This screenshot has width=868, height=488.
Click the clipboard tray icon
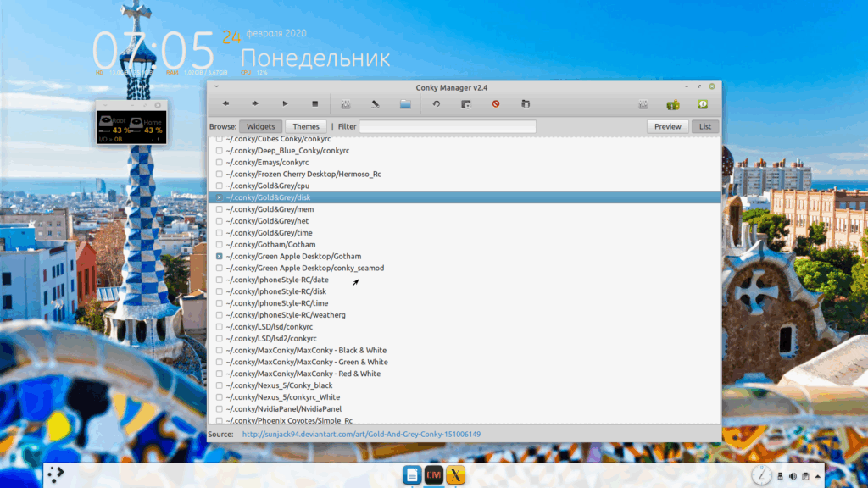point(805,476)
